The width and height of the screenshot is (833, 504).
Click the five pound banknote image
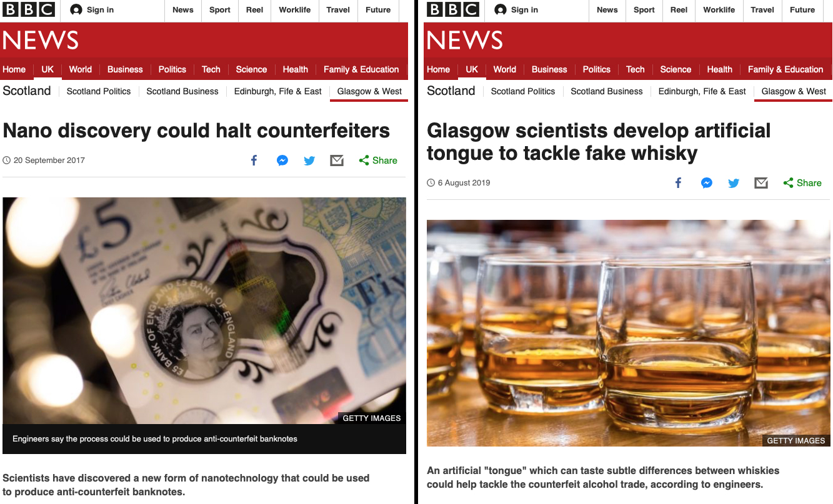pyautogui.click(x=204, y=311)
